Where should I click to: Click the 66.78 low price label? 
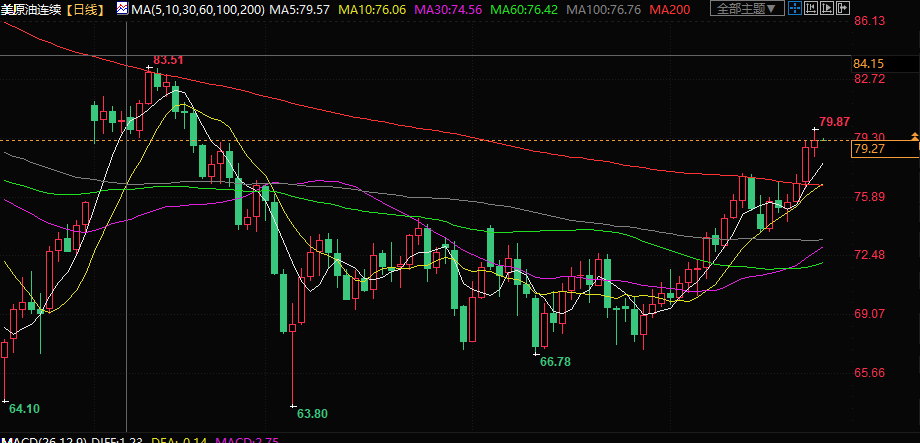[555, 362]
